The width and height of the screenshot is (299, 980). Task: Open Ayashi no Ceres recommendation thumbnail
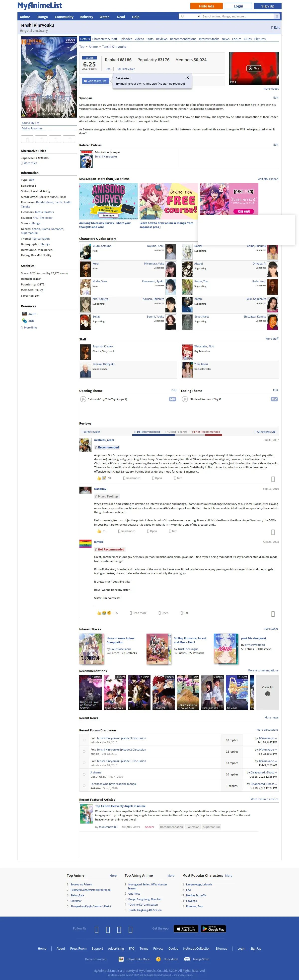point(115,693)
